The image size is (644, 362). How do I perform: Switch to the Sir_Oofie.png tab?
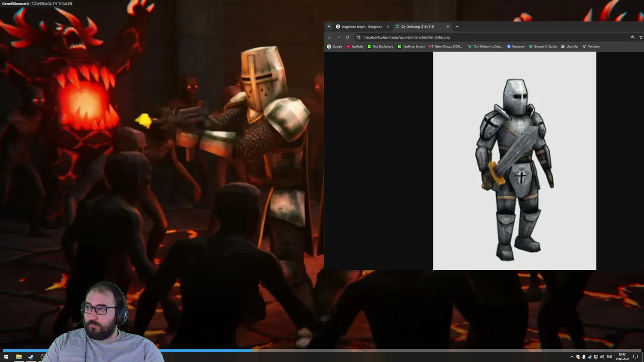click(422, 27)
